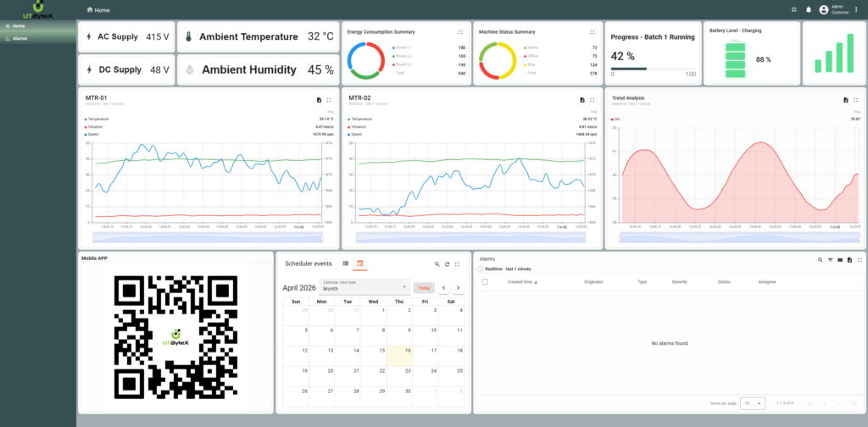Click MTR-02 chart time range slider
This screenshot has height=427, width=868.
(x=470, y=237)
